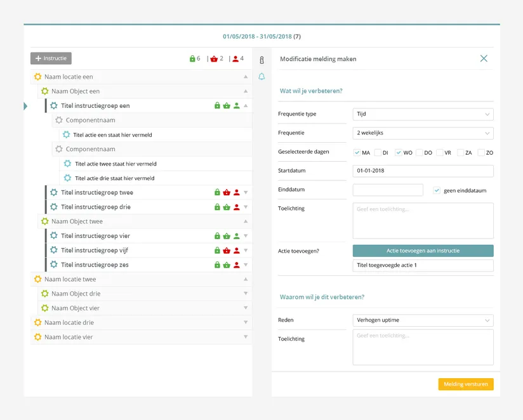Image resolution: width=523 pixels, height=420 pixels.
Task: Toggle the geen einddatum checkbox
Action: [437, 190]
